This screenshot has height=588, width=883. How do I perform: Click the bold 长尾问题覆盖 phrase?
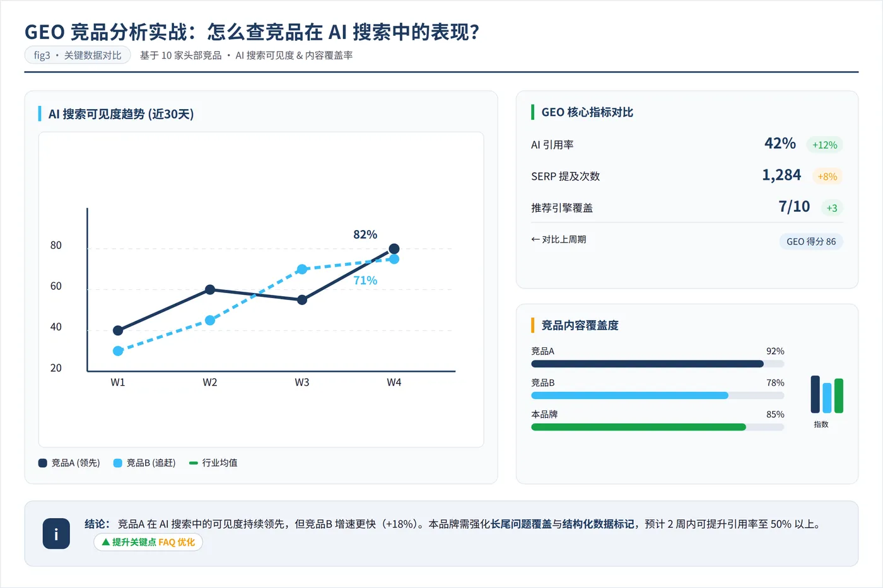click(521, 524)
